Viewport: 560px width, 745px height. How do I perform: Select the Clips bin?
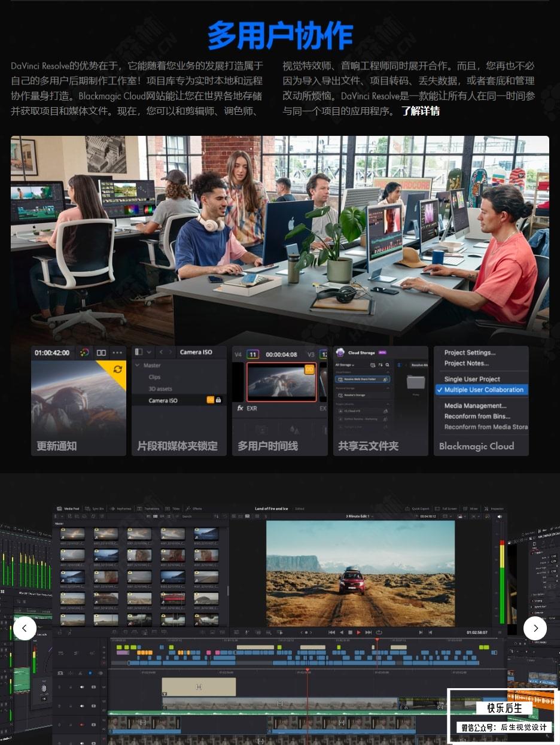[x=154, y=377]
